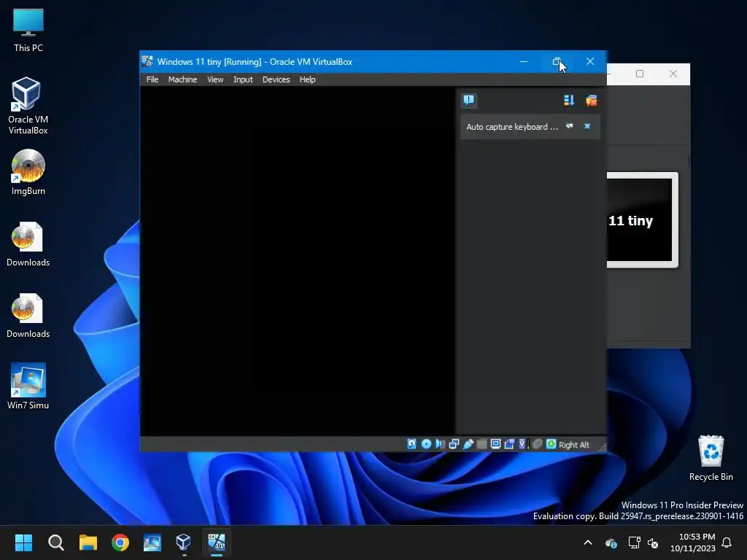Click the network tray icon
This screenshot has width=747, height=560.
coord(634,542)
